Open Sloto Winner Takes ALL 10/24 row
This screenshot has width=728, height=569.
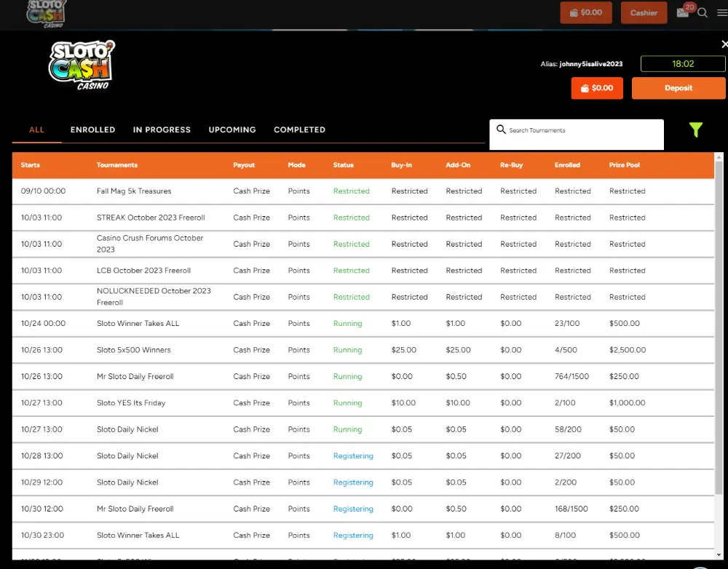tap(363, 324)
